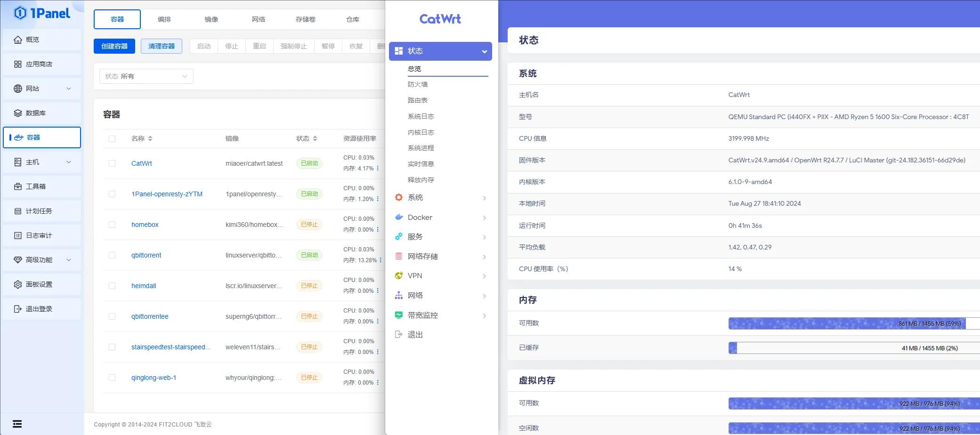Image resolution: width=980 pixels, height=435 pixels.
Task: Check the qbittorrent container checkbox
Action: coord(112,255)
